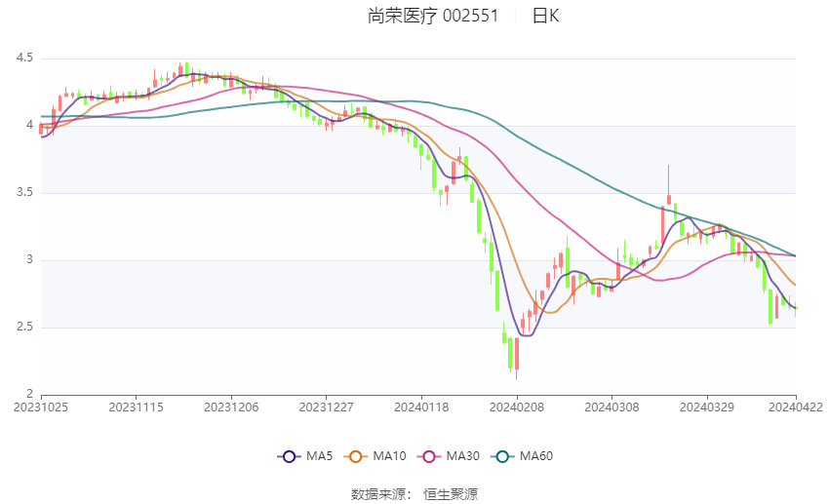Click the chart title 尚荣医疗 002551
829x504 pixels.
point(433,16)
